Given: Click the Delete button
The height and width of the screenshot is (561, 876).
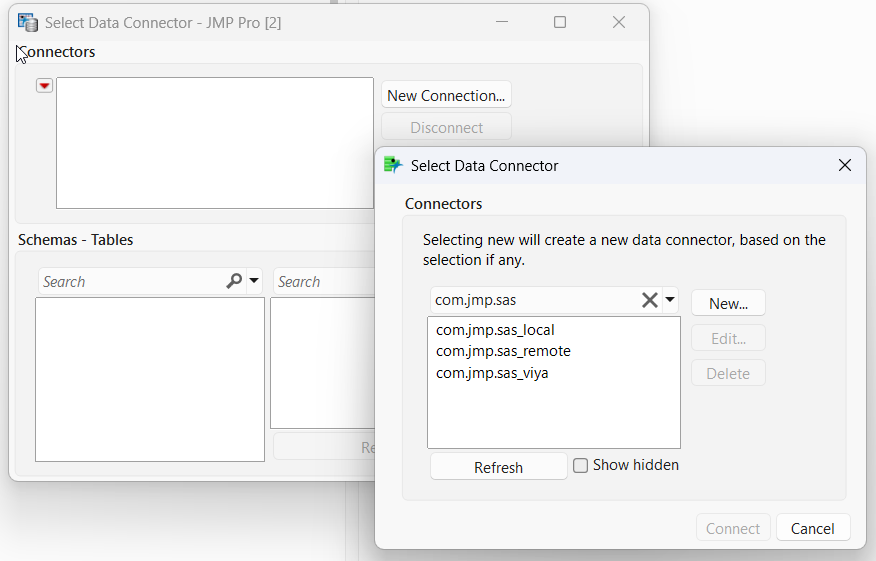Looking at the screenshot, I should (x=728, y=373).
